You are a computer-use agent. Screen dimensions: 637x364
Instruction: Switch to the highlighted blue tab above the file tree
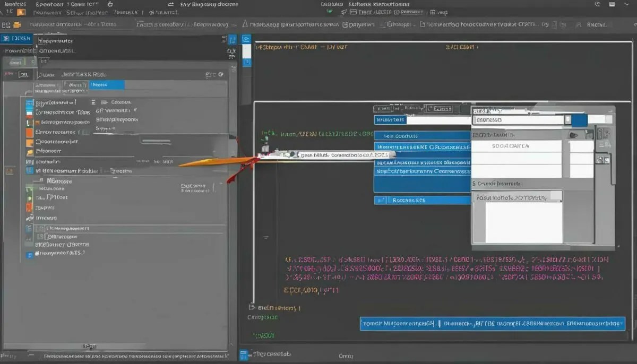[x=106, y=84]
